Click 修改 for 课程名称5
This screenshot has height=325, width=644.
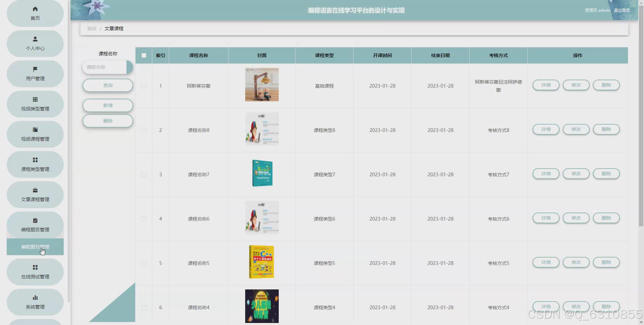point(576,262)
